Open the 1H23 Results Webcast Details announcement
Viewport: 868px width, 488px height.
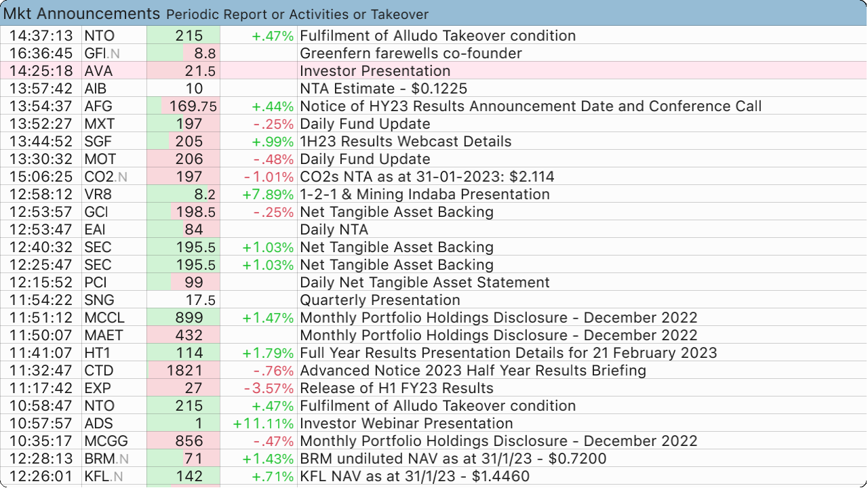[x=406, y=142]
